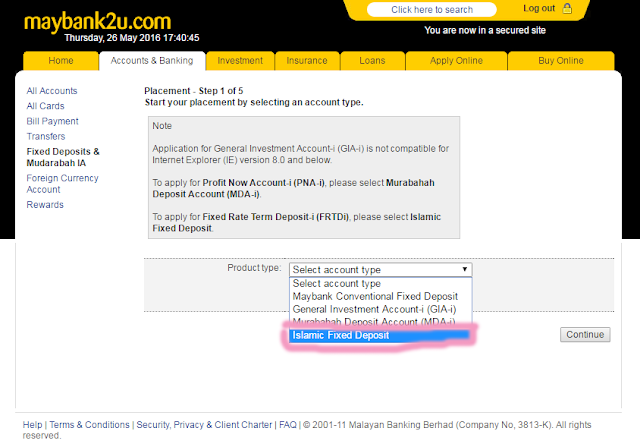Choose Murabahah Deposit Account (MDA-i) option
The height and width of the screenshot is (447, 640).
[380, 321]
